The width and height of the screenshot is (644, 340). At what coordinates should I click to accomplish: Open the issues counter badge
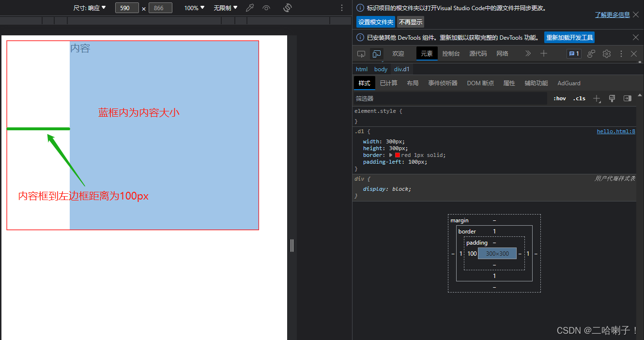click(x=574, y=54)
